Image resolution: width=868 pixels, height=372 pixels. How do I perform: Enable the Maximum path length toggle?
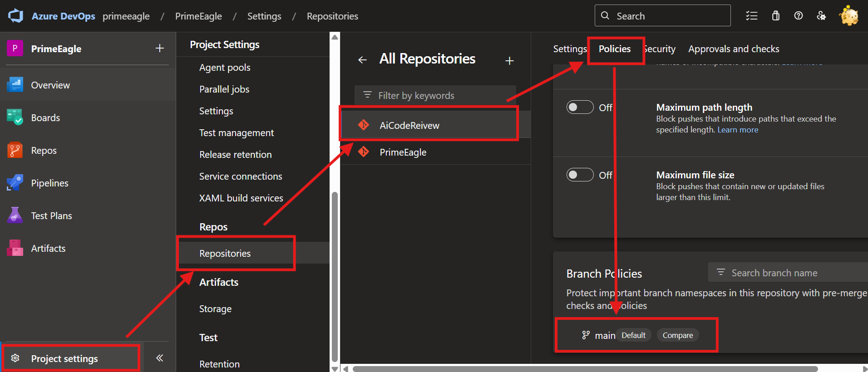(580, 107)
